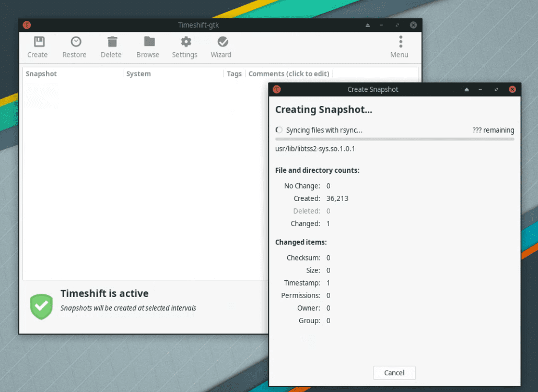Click the '??? remaining' text
Image resolution: width=538 pixels, height=392 pixels.
click(x=493, y=130)
